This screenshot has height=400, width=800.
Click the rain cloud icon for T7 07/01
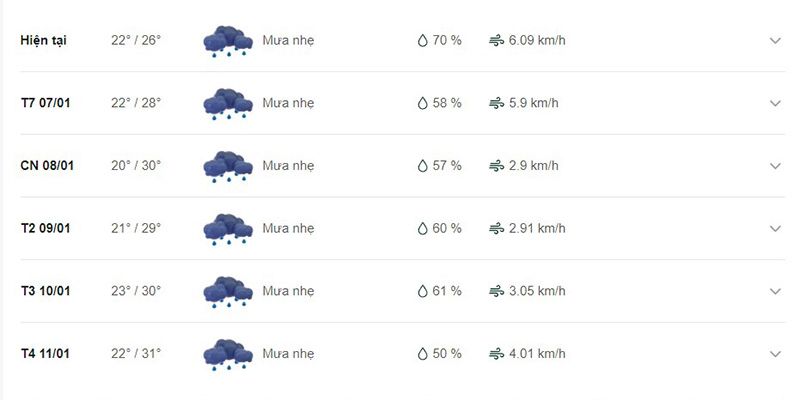pos(228,104)
